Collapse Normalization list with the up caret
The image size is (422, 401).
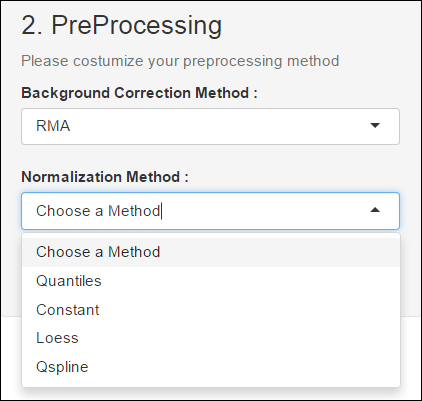[375, 210]
